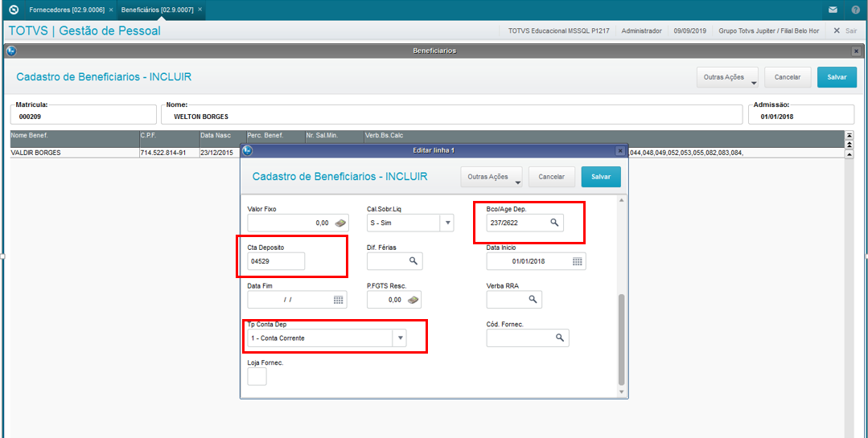Close the Editar linha 1 dialog
This screenshot has width=868, height=438.
pos(620,150)
